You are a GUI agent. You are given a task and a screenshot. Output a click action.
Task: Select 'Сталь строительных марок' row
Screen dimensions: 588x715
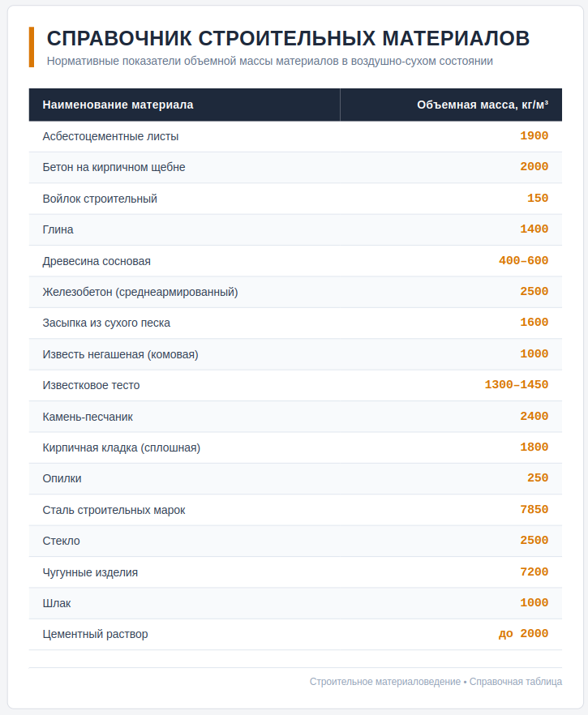pos(295,510)
